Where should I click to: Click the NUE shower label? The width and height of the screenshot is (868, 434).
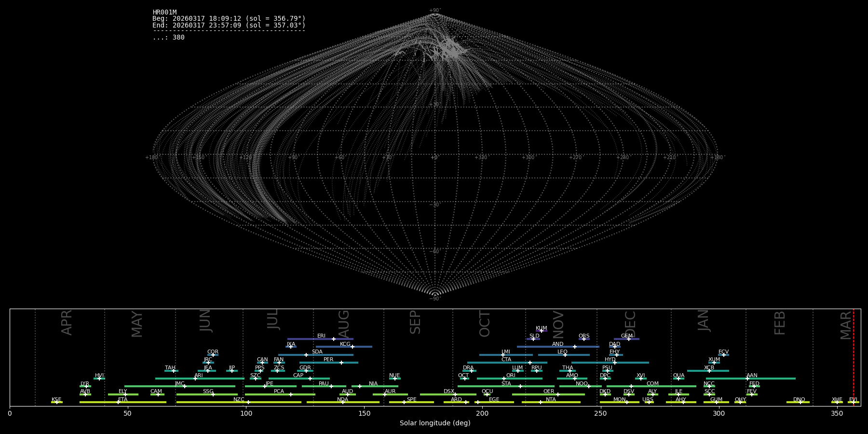pyautogui.click(x=394, y=376)
